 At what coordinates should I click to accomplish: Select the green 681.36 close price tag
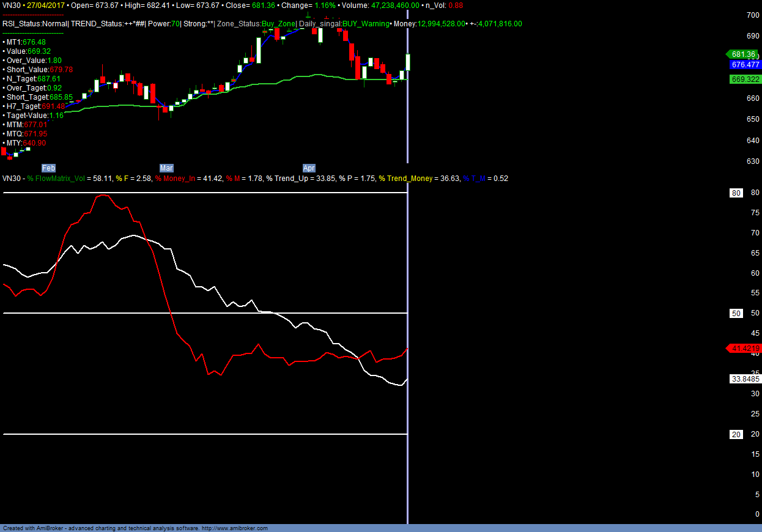[x=742, y=54]
